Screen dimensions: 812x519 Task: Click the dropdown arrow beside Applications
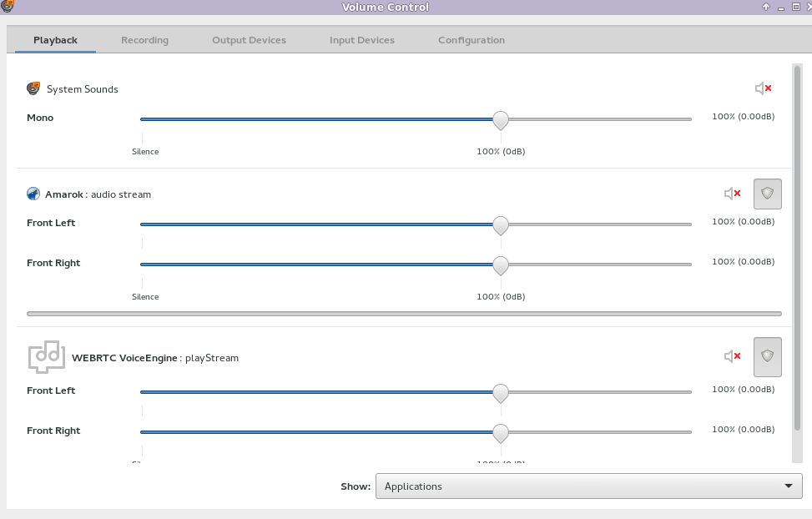pos(788,486)
